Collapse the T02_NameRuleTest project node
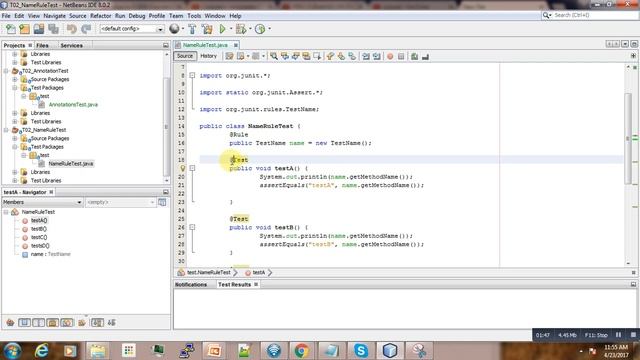 tap(6, 130)
